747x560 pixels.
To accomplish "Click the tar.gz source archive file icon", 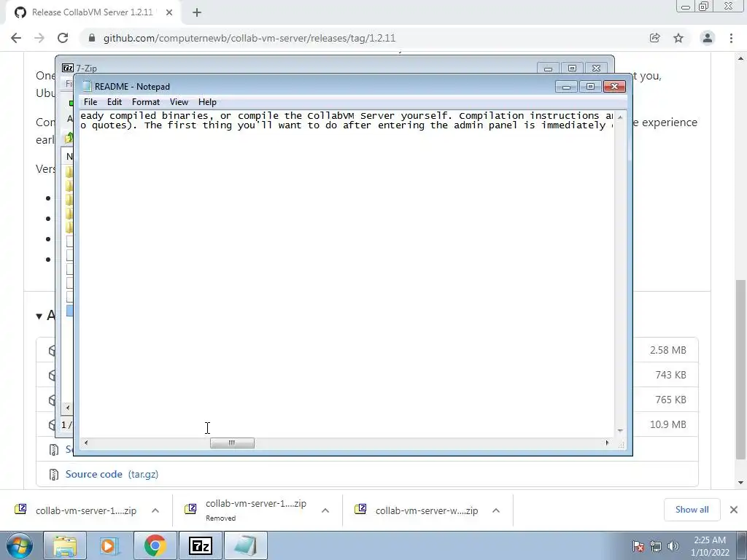I will [54, 474].
